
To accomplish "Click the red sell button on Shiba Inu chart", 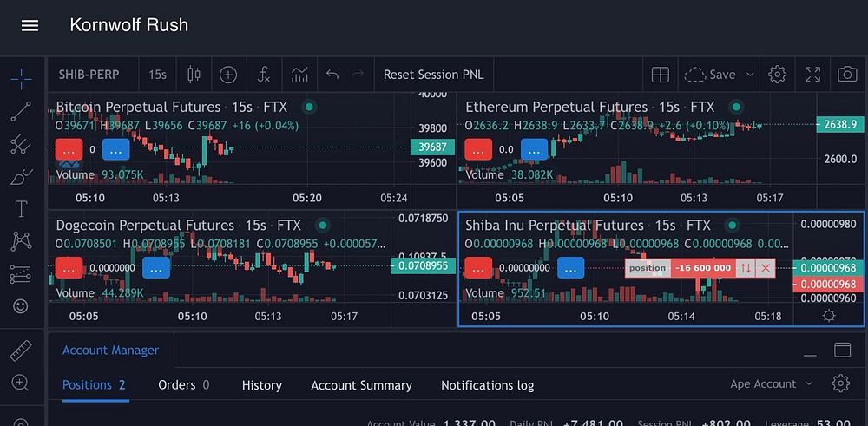I will tap(478, 268).
